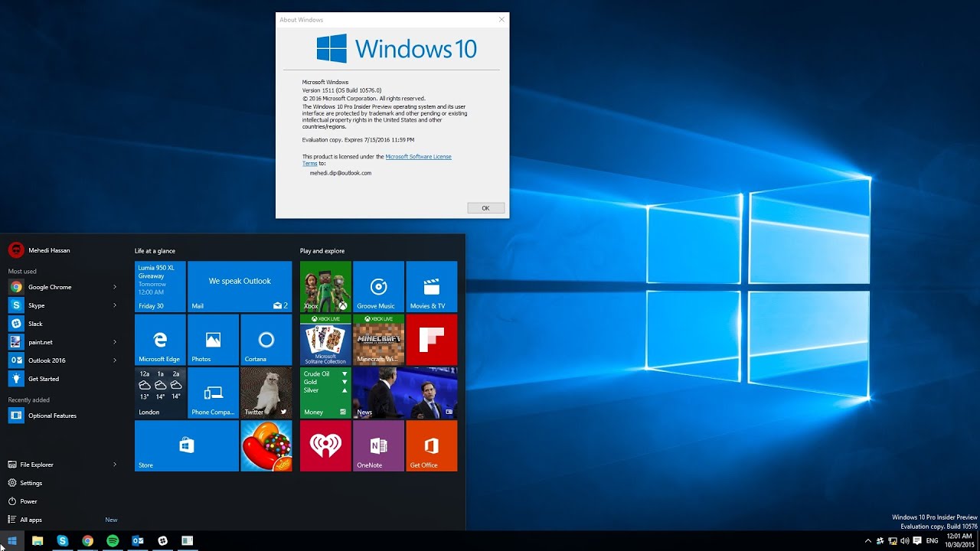This screenshot has width=980, height=551.
Task: Open Action Center notifications icon
Action: [x=917, y=540]
